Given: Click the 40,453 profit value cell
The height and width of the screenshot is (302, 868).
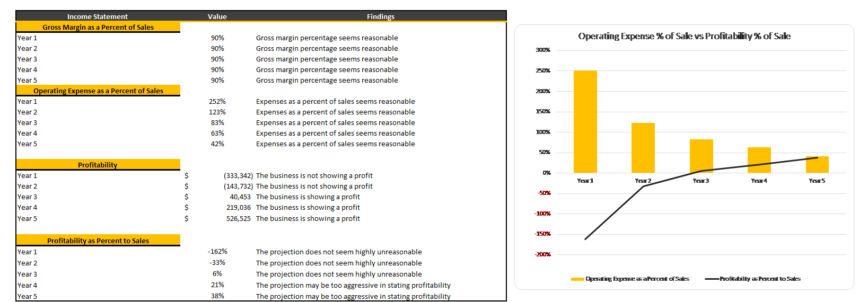Looking at the screenshot, I should pos(240,197).
